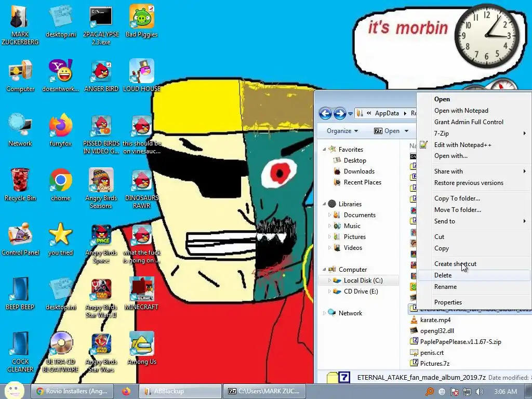Open the ANGER BIRD shortcut

click(x=101, y=76)
